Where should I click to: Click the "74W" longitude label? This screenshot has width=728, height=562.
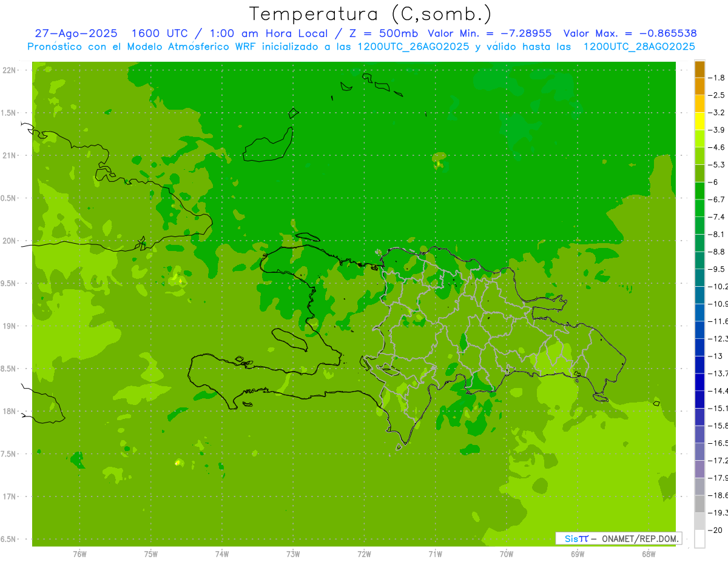click(221, 554)
